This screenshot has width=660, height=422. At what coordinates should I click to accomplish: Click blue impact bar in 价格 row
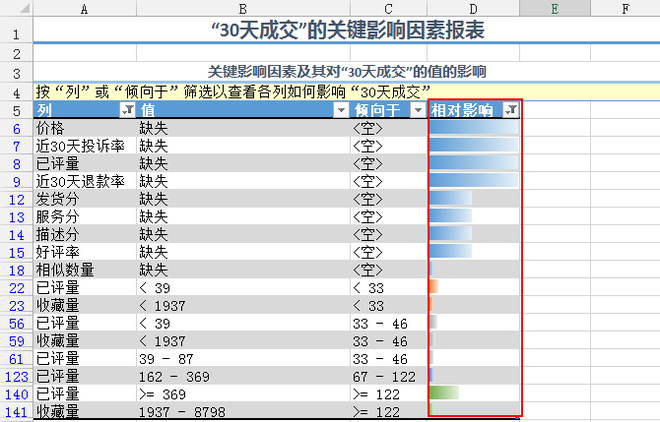click(x=474, y=127)
